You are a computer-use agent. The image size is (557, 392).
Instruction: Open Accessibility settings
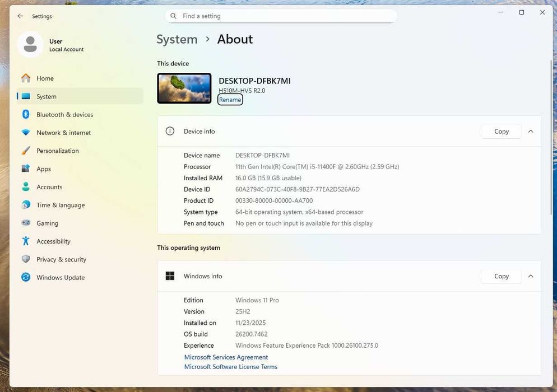[x=80, y=241]
